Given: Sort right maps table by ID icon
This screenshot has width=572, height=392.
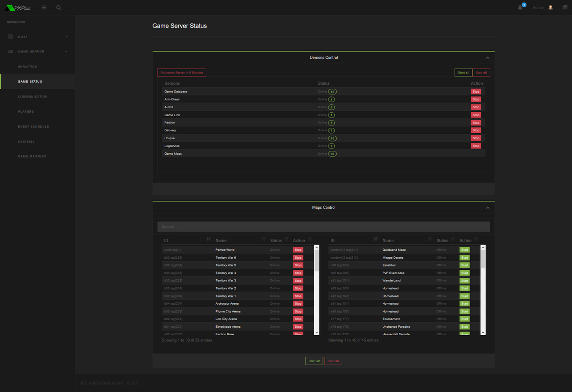Looking at the screenshot, I should 376,239.
